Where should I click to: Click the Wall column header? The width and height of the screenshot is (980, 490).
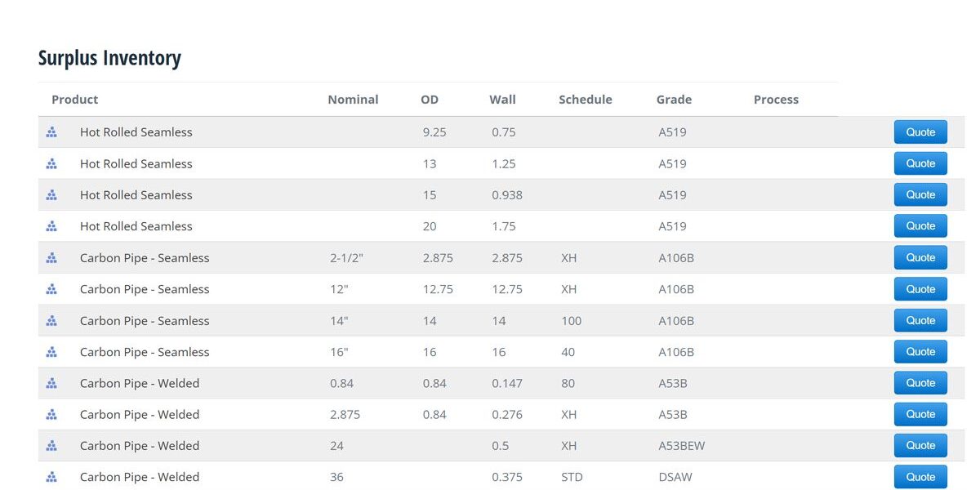[502, 100]
